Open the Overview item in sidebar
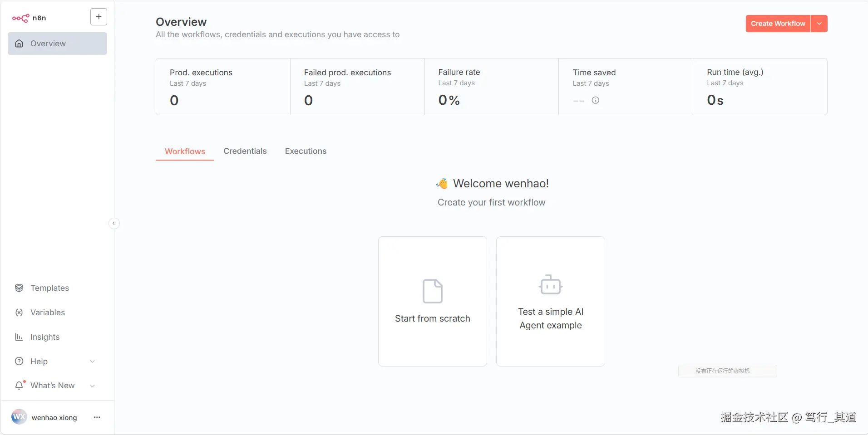The image size is (868, 435). click(x=57, y=44)
